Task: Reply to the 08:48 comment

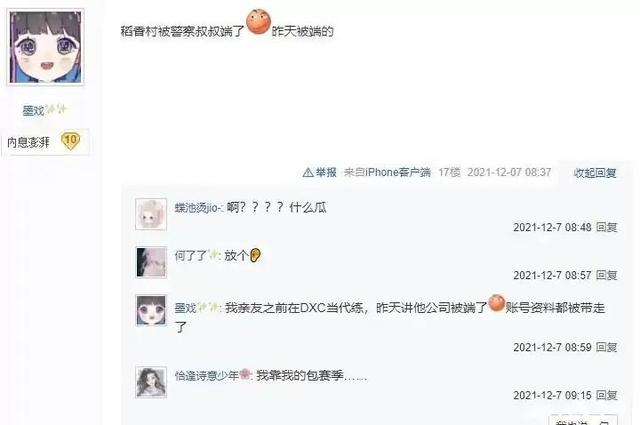Action: click(x=607, y=227)
